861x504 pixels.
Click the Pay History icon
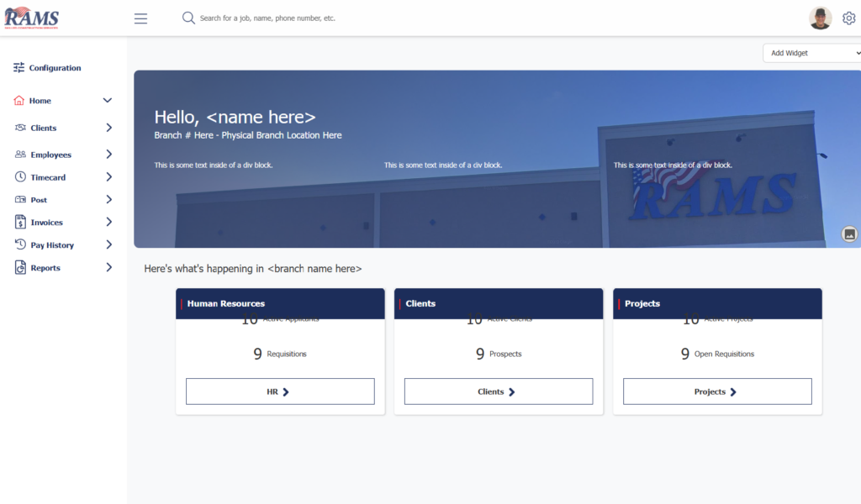click(x=20, y=245)
